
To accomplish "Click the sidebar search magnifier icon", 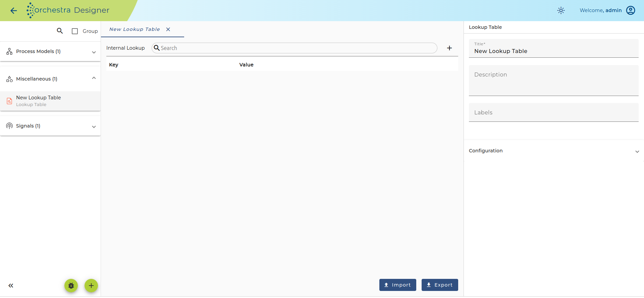I will pos(60,31).
